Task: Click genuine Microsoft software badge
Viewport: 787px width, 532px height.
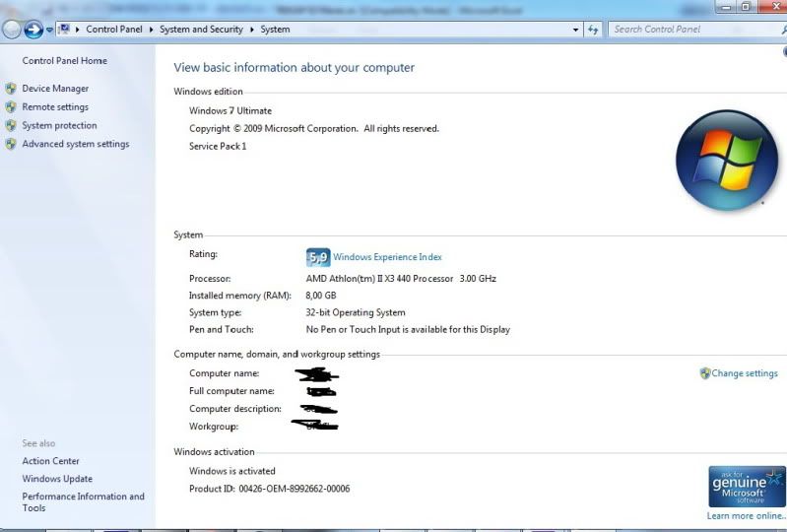Action: pos(747,487)
